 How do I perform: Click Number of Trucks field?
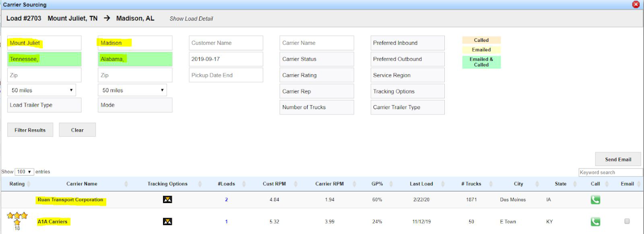(x=317, y=107)
